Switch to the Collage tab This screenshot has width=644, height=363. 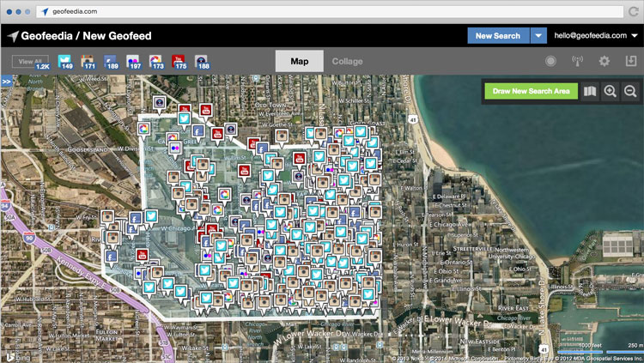[347, 62]
